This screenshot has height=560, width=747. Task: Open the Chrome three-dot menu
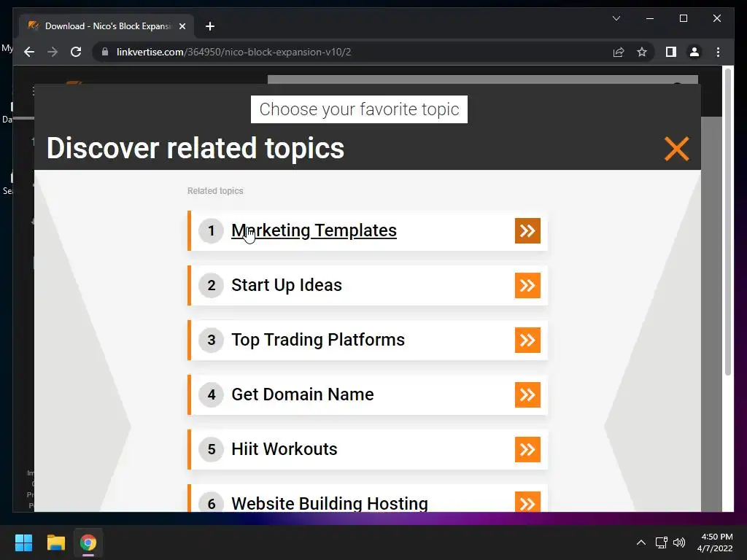click(x=718, y=52)
